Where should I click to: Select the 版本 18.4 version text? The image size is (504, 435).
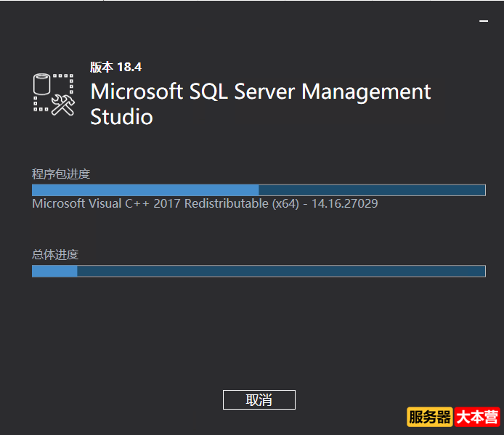pos(115,68)
